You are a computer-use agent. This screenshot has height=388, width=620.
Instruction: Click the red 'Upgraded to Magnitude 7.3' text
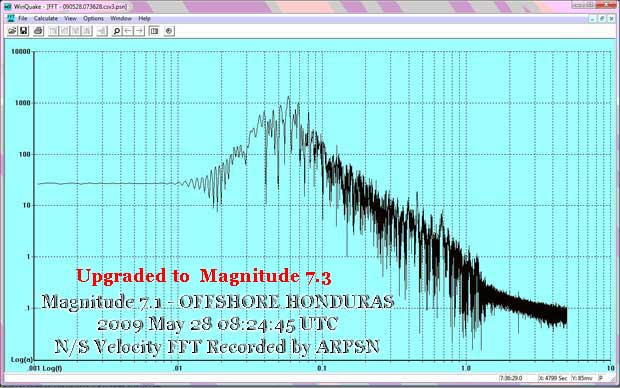tap(204, 276)
